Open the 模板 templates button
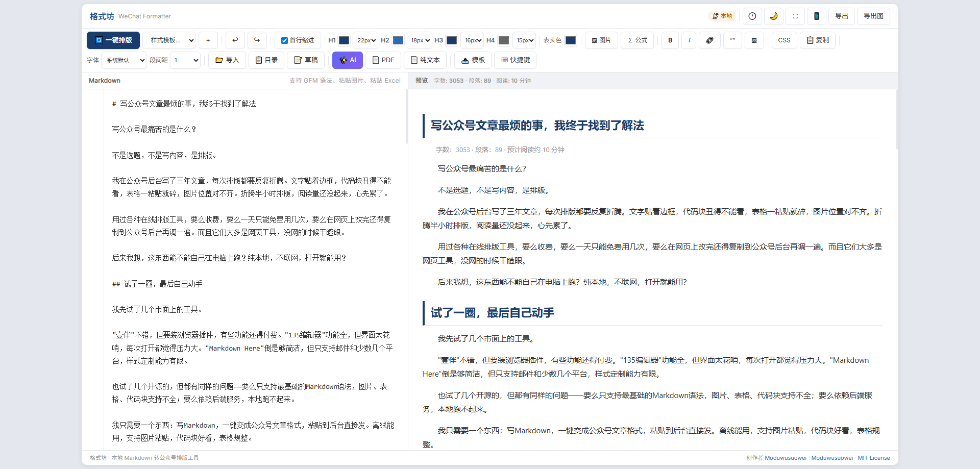The height and width of the screenshot is (469, 980). (473, 60)
